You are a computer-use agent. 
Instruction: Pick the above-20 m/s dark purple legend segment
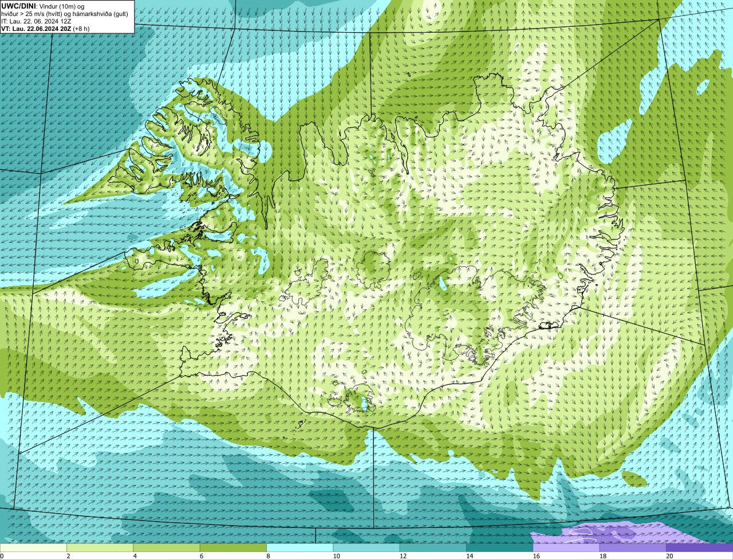[699, 548]
